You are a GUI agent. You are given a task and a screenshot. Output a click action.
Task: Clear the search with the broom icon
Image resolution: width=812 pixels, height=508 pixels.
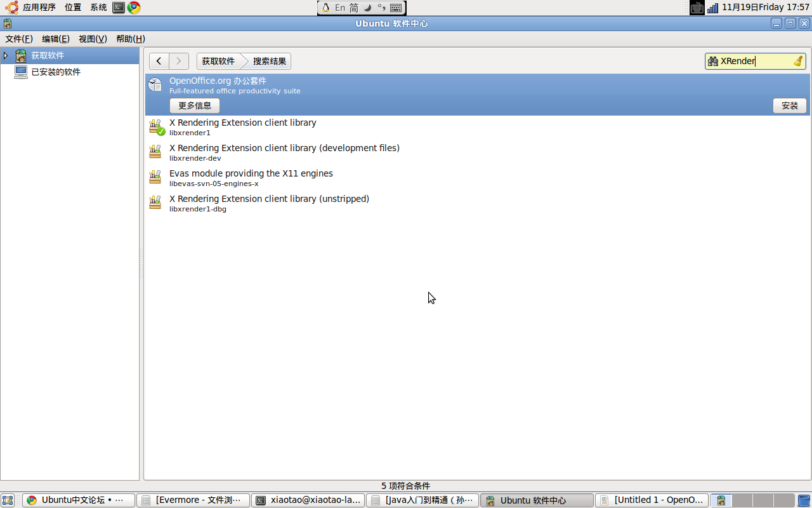798,61
